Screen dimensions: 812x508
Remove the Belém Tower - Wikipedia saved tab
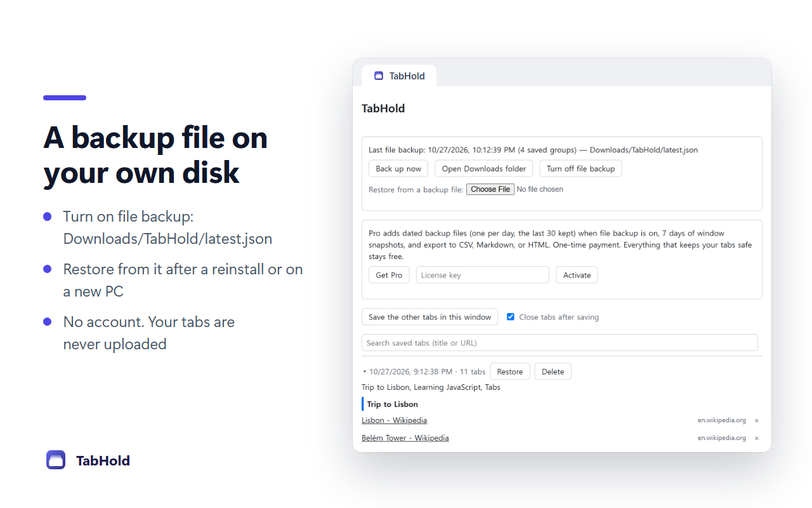756,438
